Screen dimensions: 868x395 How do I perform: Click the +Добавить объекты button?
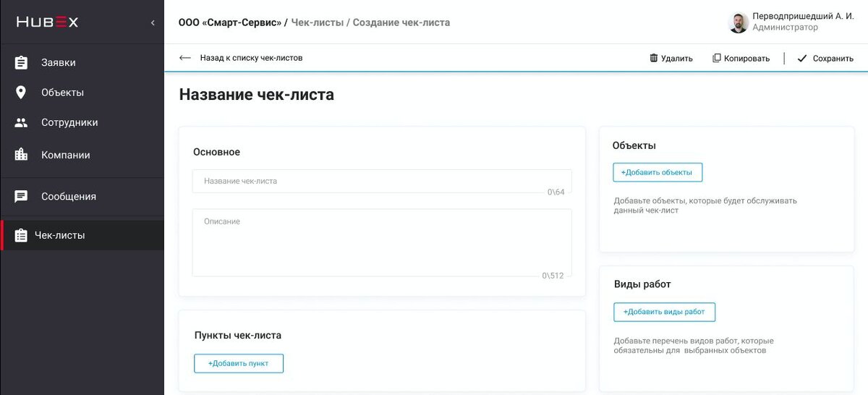click(658, 172)
